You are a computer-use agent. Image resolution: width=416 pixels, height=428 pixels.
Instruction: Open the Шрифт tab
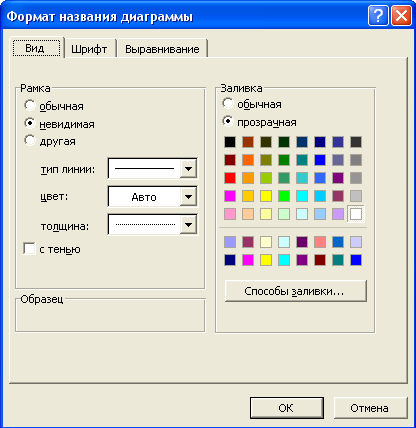pos(89,49)
